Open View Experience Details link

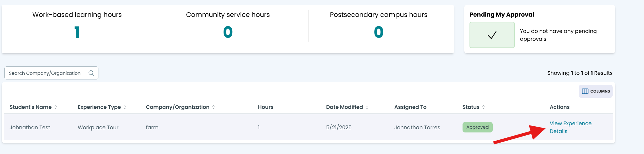570,127
